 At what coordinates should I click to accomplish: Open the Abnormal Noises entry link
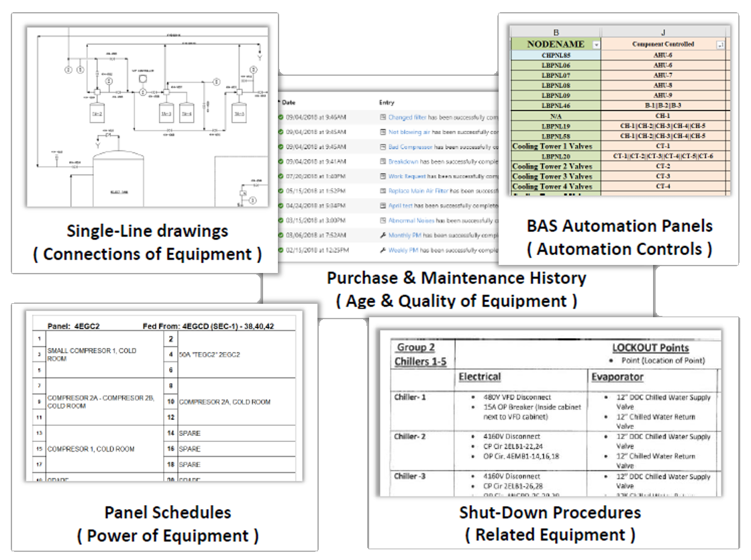point(411,221)
